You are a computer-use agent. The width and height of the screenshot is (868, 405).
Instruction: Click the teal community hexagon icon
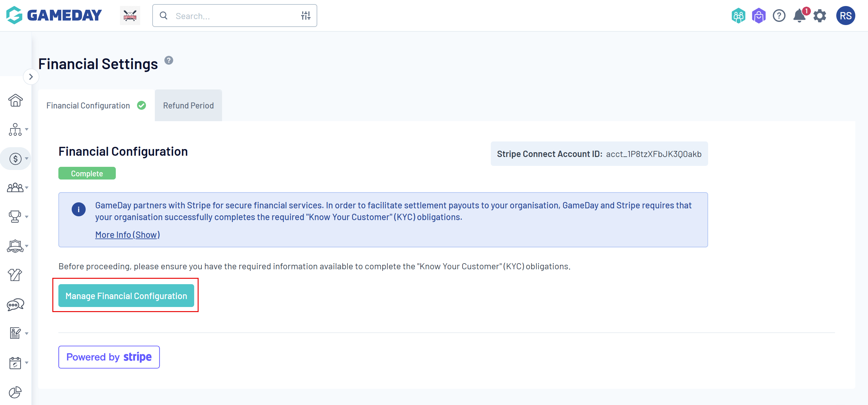pos(738,16)
